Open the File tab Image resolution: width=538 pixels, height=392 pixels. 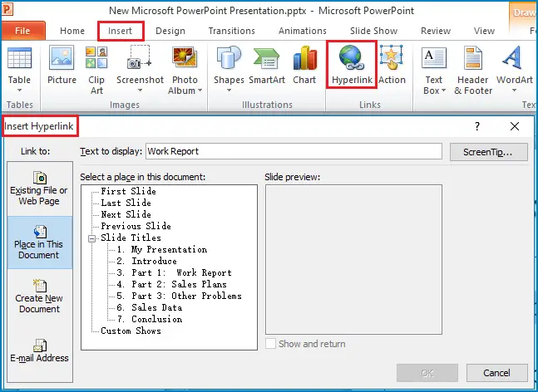click(x=22, y=31)
